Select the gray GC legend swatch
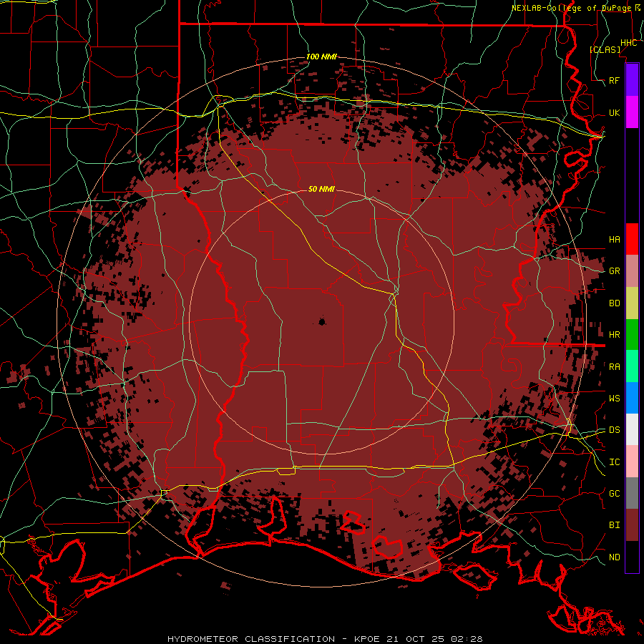This screenshot has width=644, height=644. click(x=632, y=493)
